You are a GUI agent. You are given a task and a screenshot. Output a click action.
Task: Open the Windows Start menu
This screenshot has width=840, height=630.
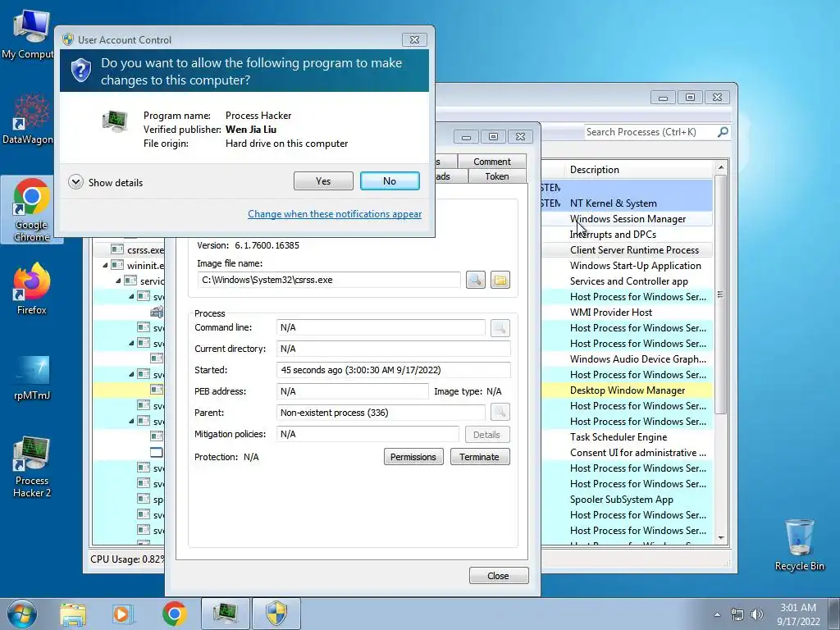pos(21,614)
